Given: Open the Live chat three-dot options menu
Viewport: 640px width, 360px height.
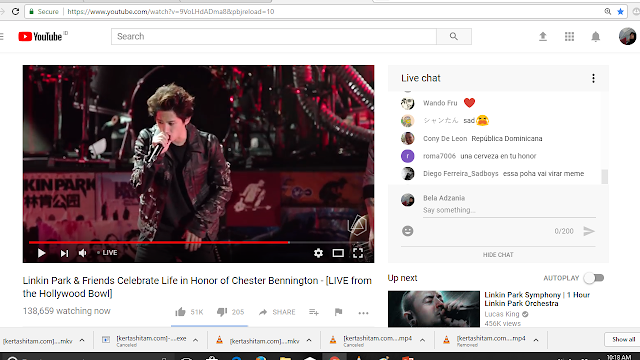Looking at the screenshot, I should [x=593, y=78].
